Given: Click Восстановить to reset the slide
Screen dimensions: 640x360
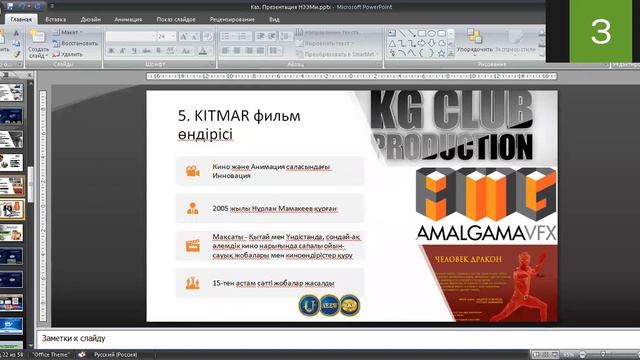Looking at the screenshot, I should pyautogui.click(x=76, y=43).
